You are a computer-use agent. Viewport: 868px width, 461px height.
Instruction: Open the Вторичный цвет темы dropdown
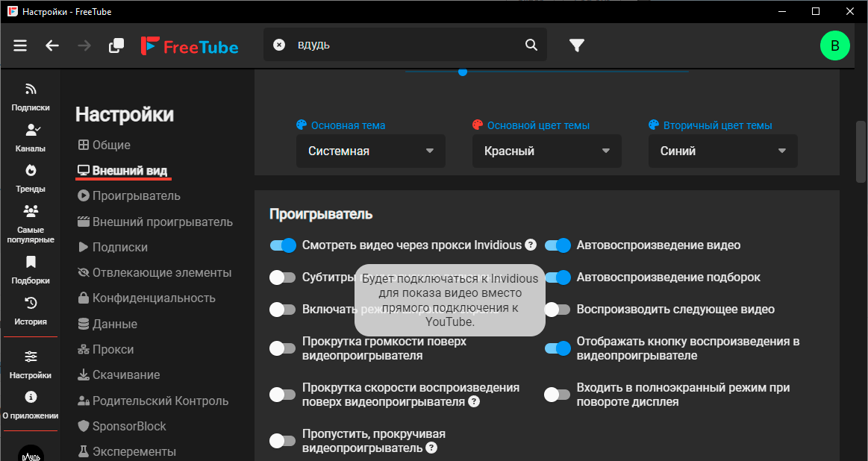(x=722, y=151)
